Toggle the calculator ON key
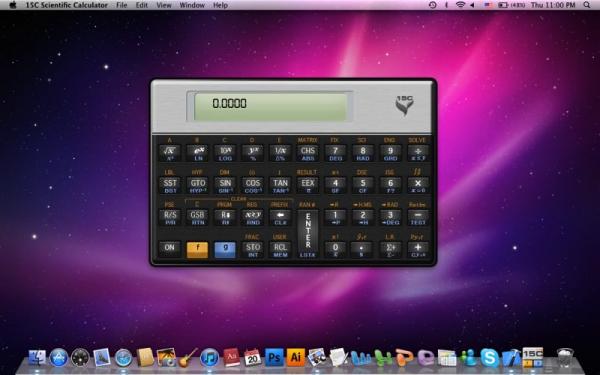 click(170, 248)
